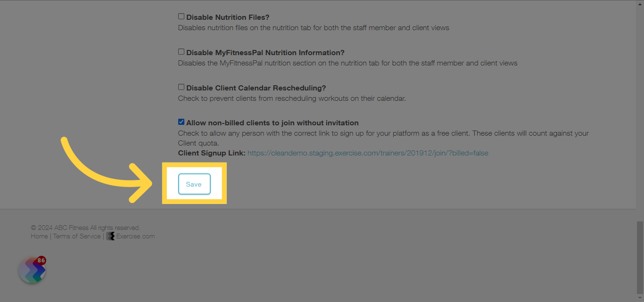Click the 2024 ABC Fitness copyright text
The height and width of the screenshot is (302, 644).
[85, 228]
